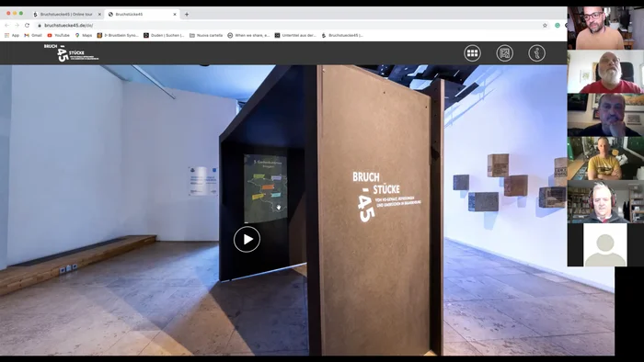This screenshot has width=644, height=362.
Task: Open a new browser tab
Action: (187, 14)
